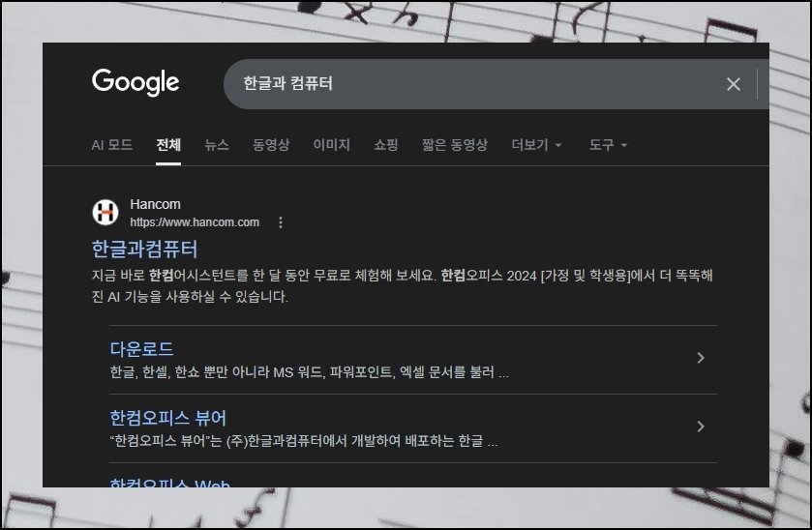
Task: Click the Hancom site name
Action: (x=156, y=204)
